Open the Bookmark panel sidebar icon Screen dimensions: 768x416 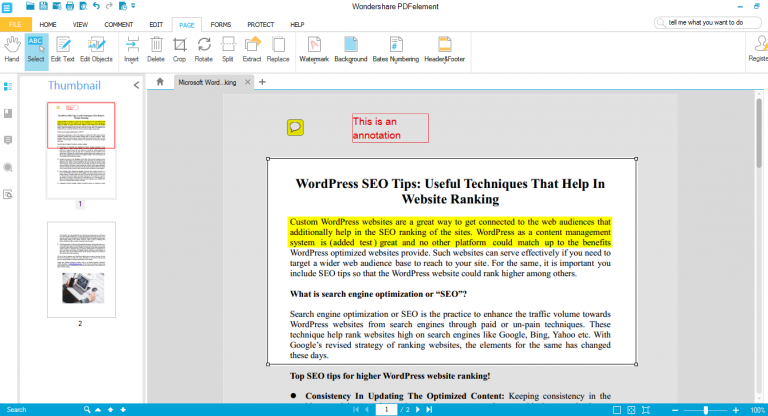(8, 114)
